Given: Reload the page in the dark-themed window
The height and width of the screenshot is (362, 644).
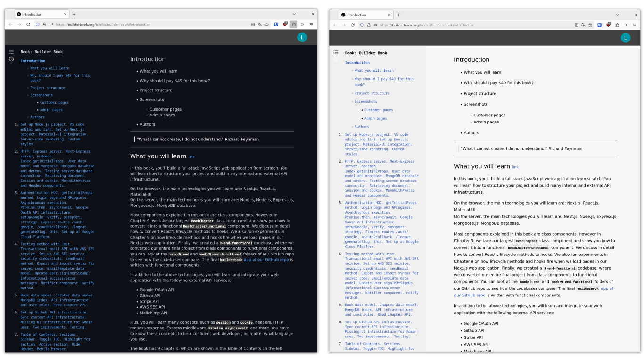Looking at the screenshot, I should click(x=28, y=25).
